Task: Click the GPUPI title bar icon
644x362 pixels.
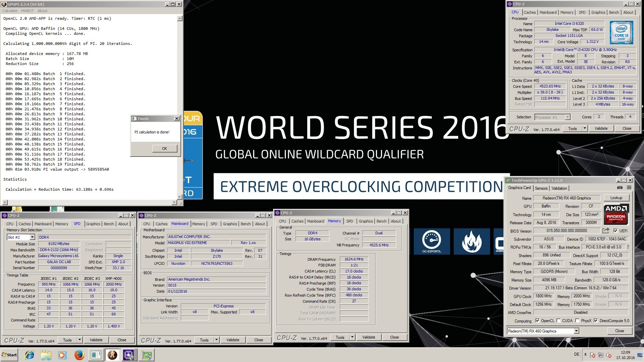Action: [4, 4]
